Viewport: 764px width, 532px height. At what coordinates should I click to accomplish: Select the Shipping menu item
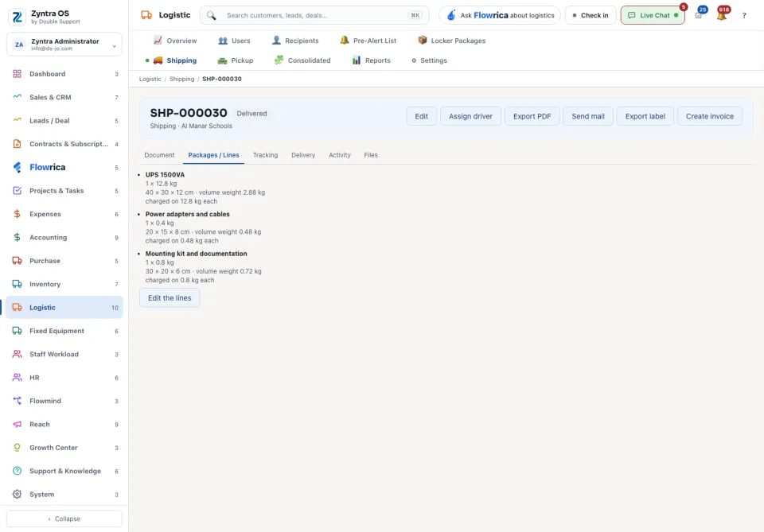pos(174,60)
